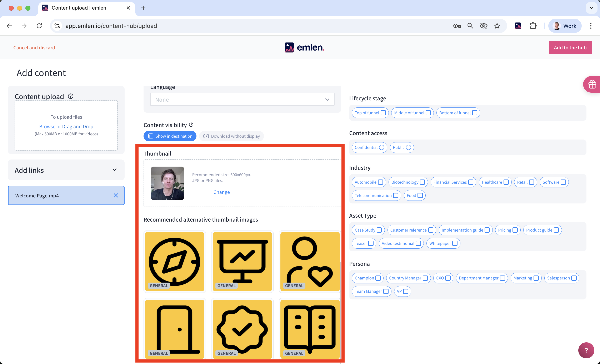Click Content upload help info icon
The height and width of the screenshot is (364, 600).
(x=71, y=96)
